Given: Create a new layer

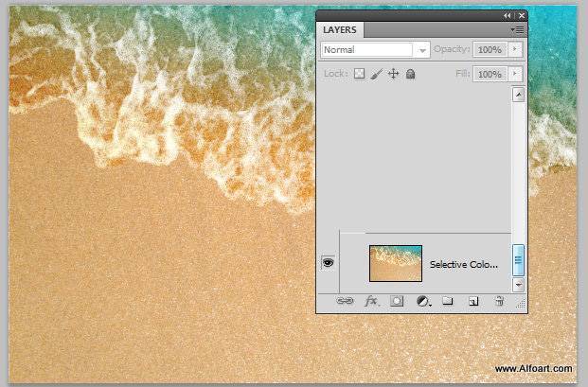Looking at the screenshot, I should pos(473,302).
